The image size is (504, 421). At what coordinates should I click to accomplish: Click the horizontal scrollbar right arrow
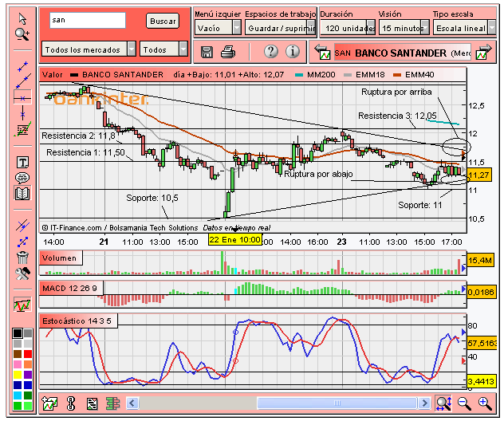click(x=424, y=403)
